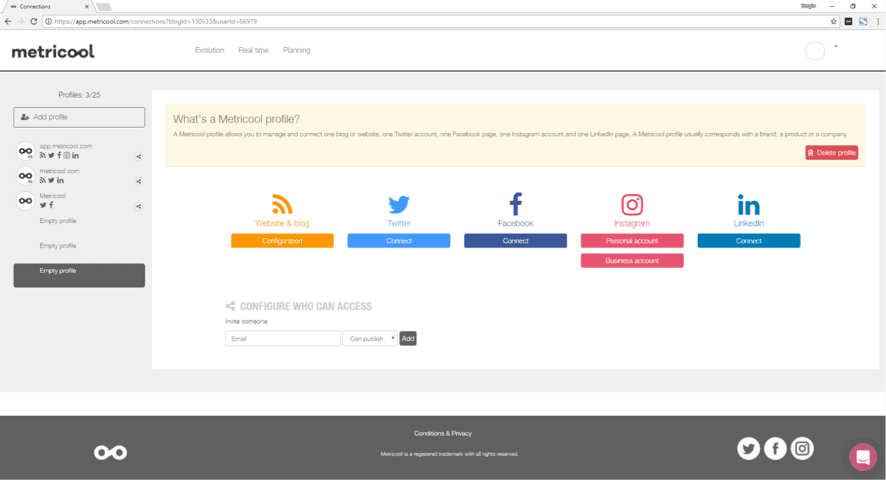Connect the Twitter account

click(399, 241)
